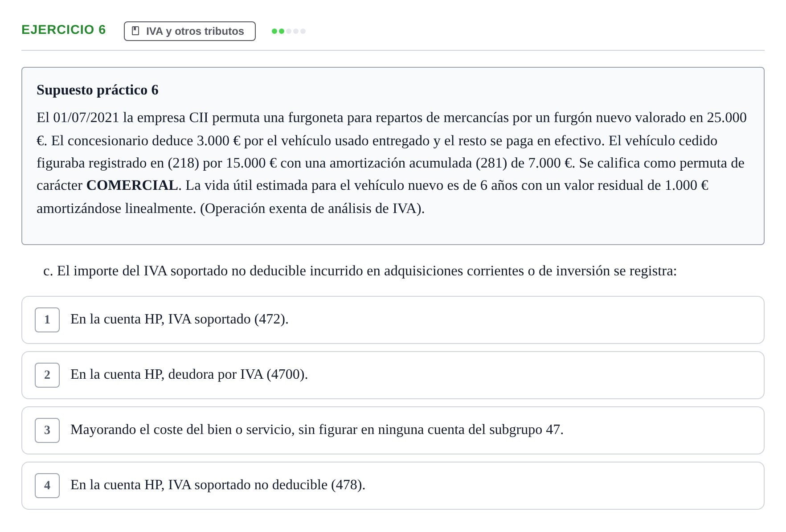Click the bookmark icon in the tag
Screen dimensions: 786x532
[135, 31]
